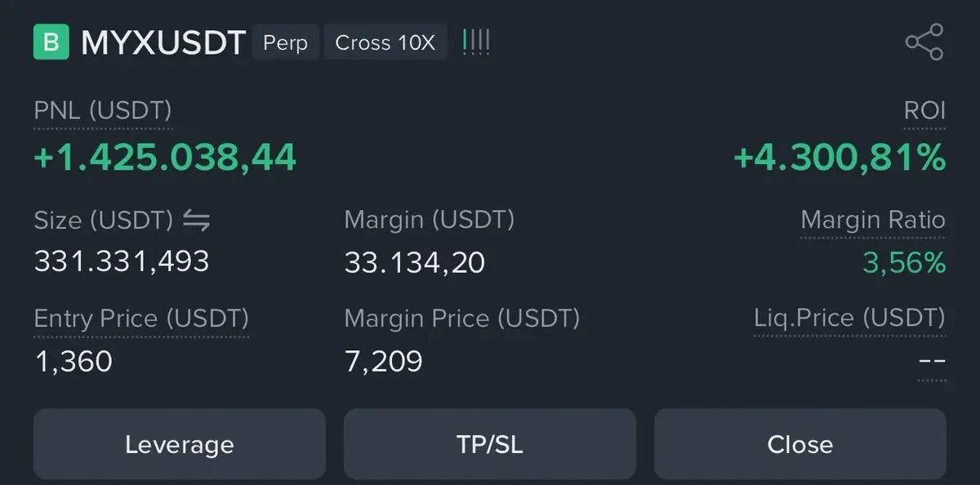The height and width of the screenshot is (485, 980).
Task: Open the TP/SL button
Action: pyautogui.click(x=490, y=444)
